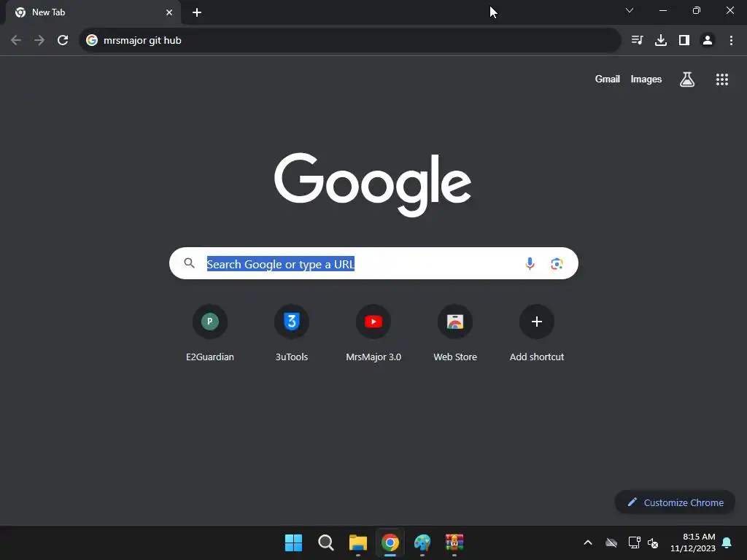Click the address bar with mrsmajor git hub
The height and width of the screenshot is (560, 747).
pos(350,41)
